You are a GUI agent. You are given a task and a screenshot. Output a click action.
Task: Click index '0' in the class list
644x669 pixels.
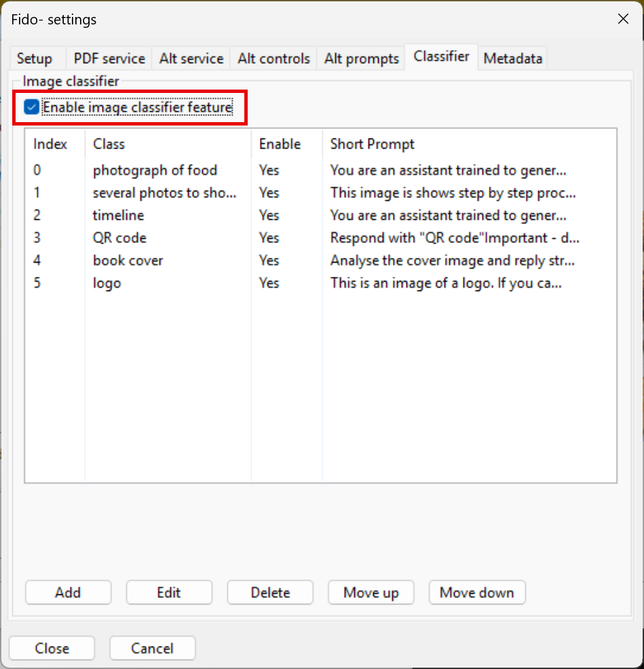pyautogui.click(x=37, y=170)
